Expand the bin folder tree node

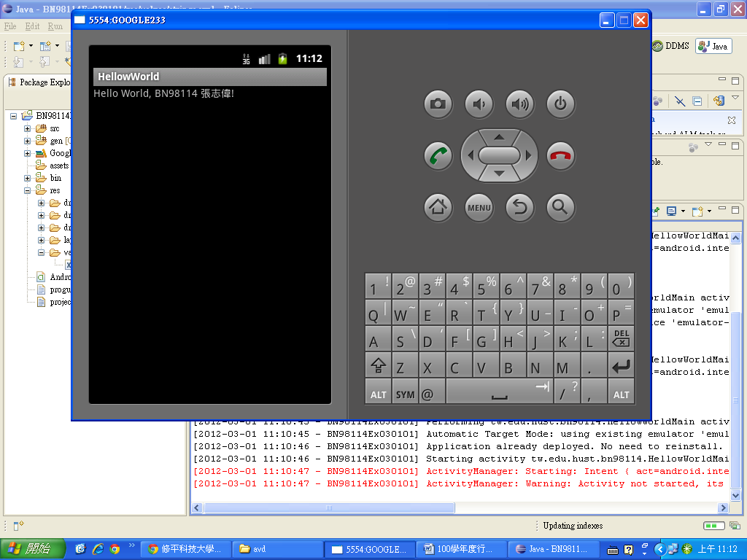pyautogui.click(x=28, y=178)
